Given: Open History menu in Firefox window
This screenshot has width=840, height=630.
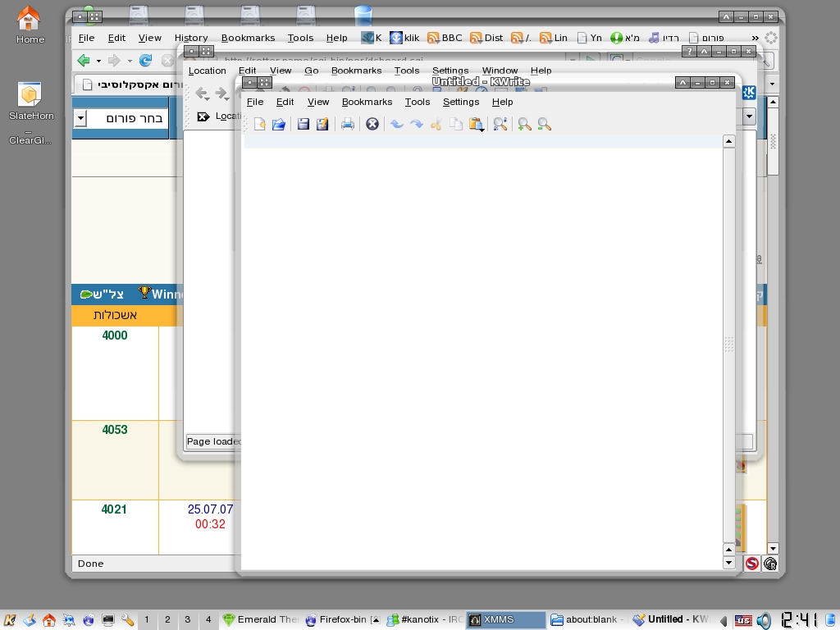Looking at the screenshot, I should click(191, 38).
